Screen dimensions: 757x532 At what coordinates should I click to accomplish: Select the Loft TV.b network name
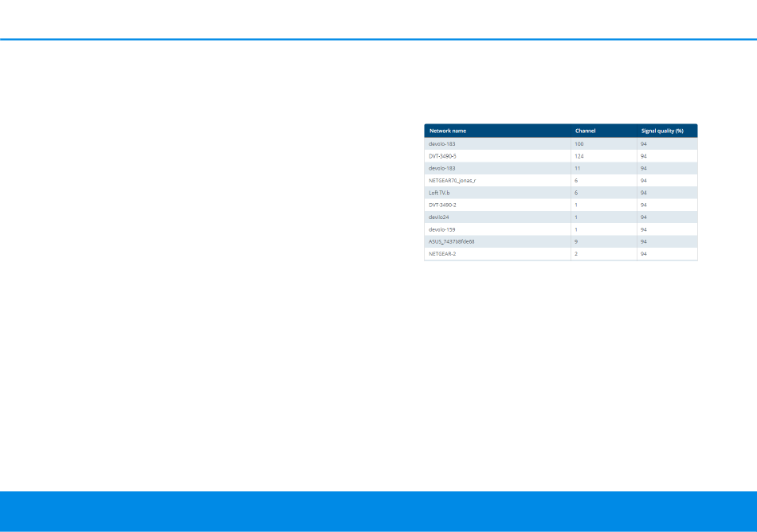pos(439,193)
